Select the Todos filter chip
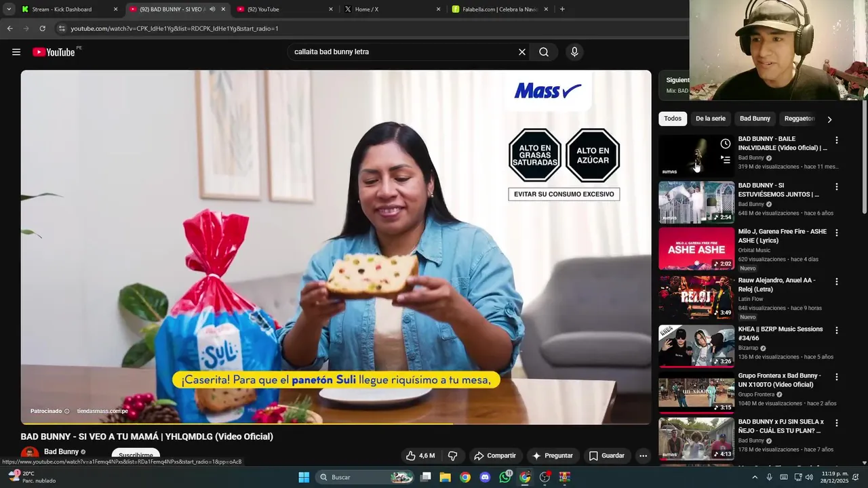 (673, 119)
